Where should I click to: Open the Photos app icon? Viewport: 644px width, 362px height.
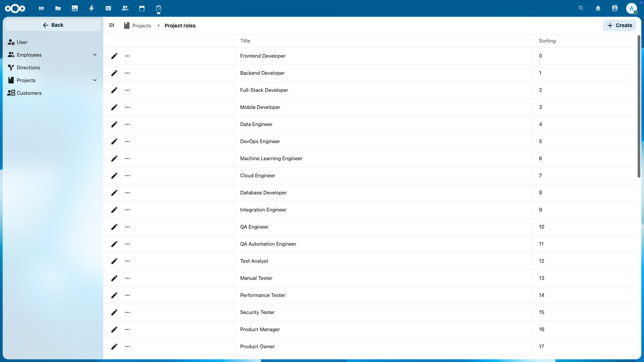(75, 8)
